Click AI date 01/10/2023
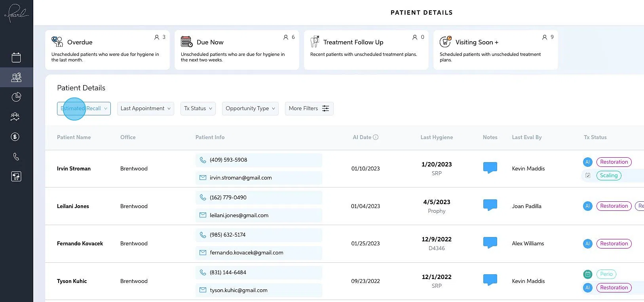Viewport: 644px width, 302px height. click(x=366, y=169)
